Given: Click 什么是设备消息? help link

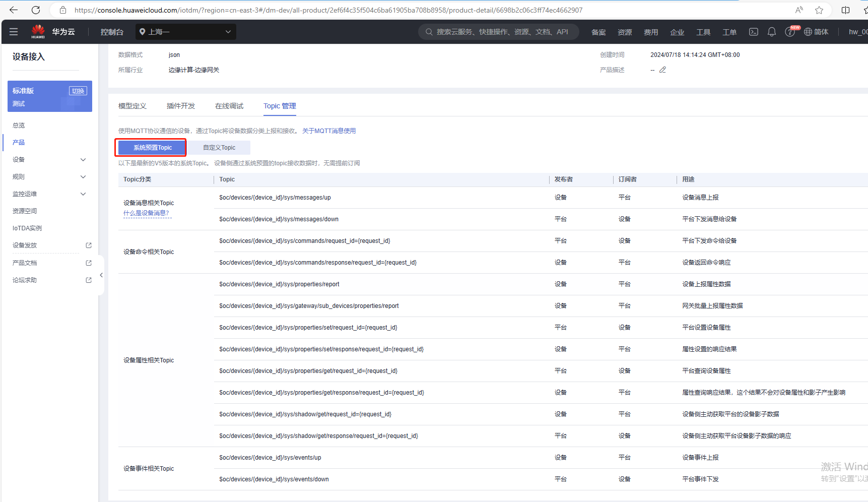Looking at the screenshot, I should pos(146,213).
